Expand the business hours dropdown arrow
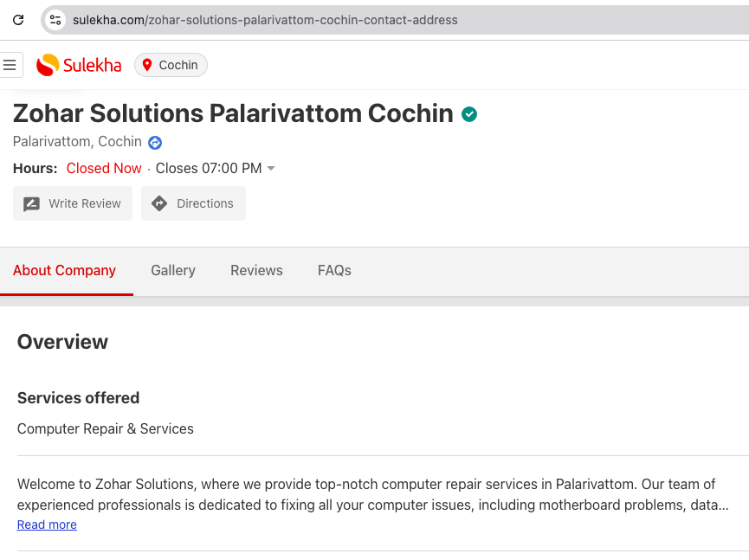 [x=271, y=168]
